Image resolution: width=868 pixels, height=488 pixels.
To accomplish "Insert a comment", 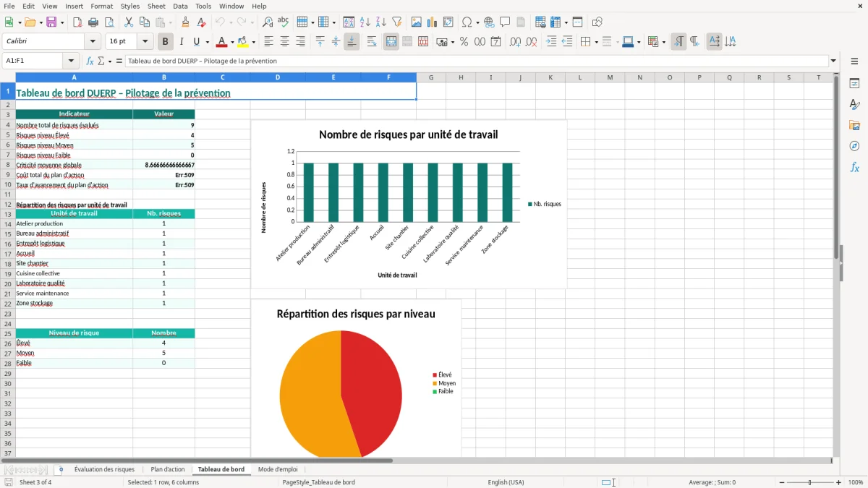I will (x=505, y=22).
